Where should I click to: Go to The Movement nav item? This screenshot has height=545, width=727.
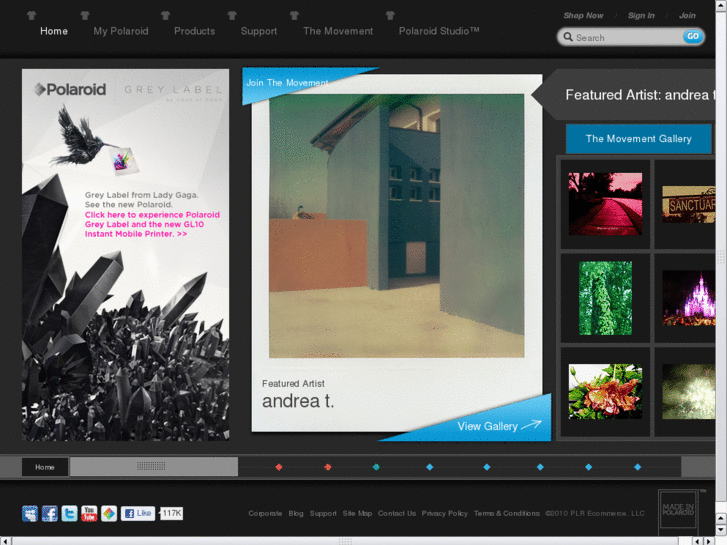click(x=338, y=31)
